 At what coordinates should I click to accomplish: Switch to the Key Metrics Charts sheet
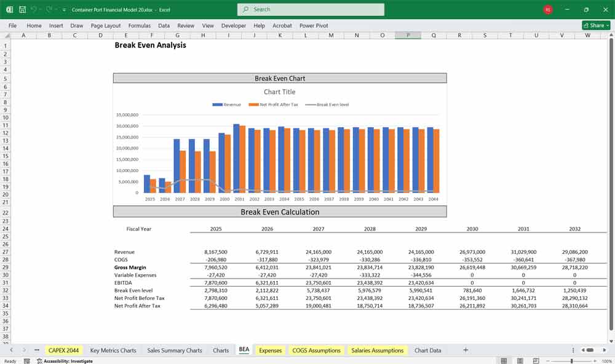click(x=113, y=350)
